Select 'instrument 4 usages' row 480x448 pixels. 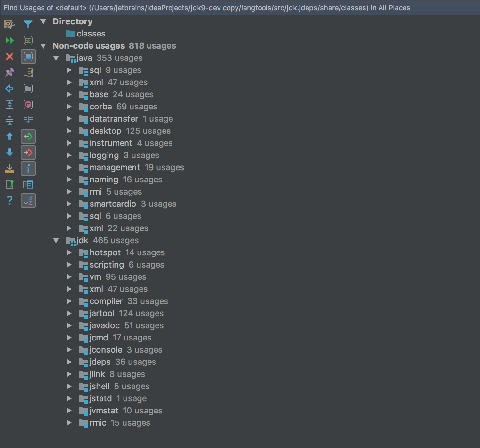click(x=125, y=143)
